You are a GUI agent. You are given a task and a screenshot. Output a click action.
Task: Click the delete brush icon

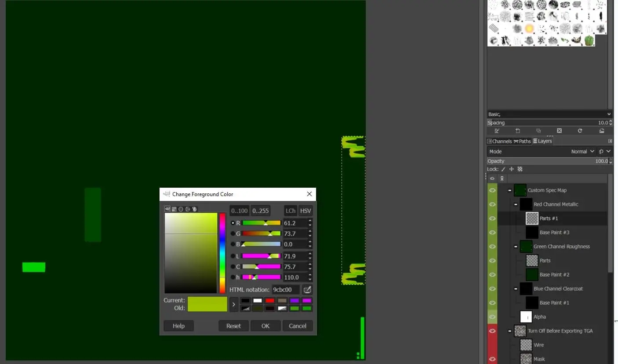pos(559,131)
